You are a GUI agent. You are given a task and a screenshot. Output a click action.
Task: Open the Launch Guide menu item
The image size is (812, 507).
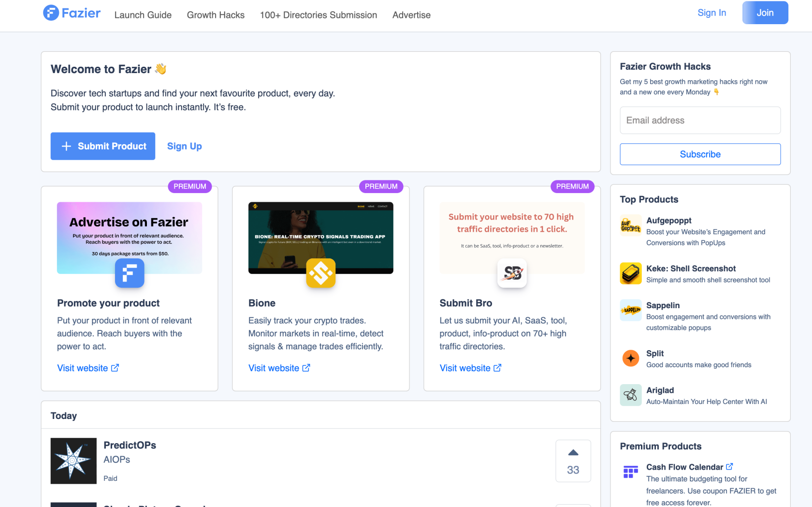(143, 15)
